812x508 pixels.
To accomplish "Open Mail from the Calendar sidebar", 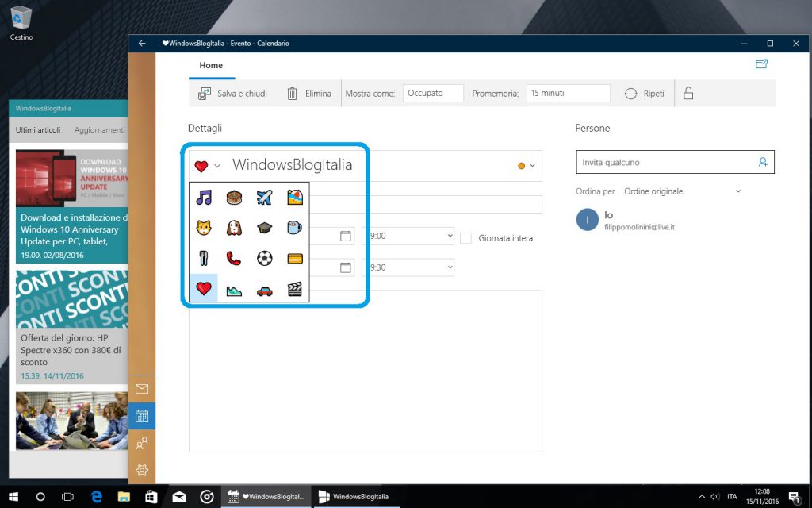I will click(142, 389).
